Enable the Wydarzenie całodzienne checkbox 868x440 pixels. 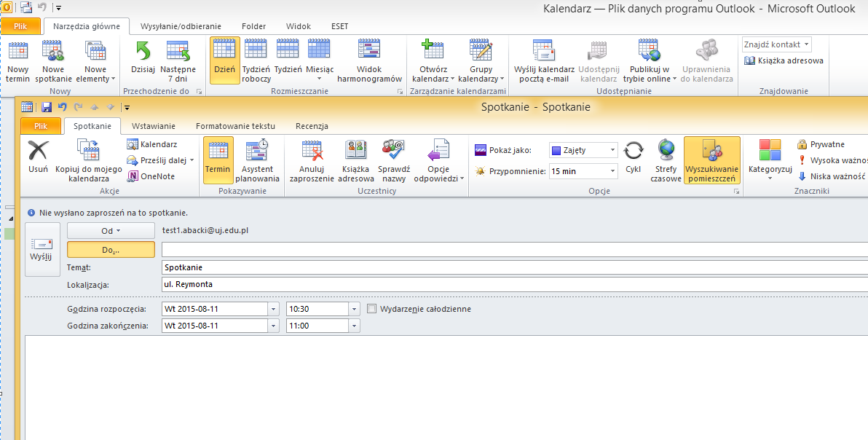371,309
